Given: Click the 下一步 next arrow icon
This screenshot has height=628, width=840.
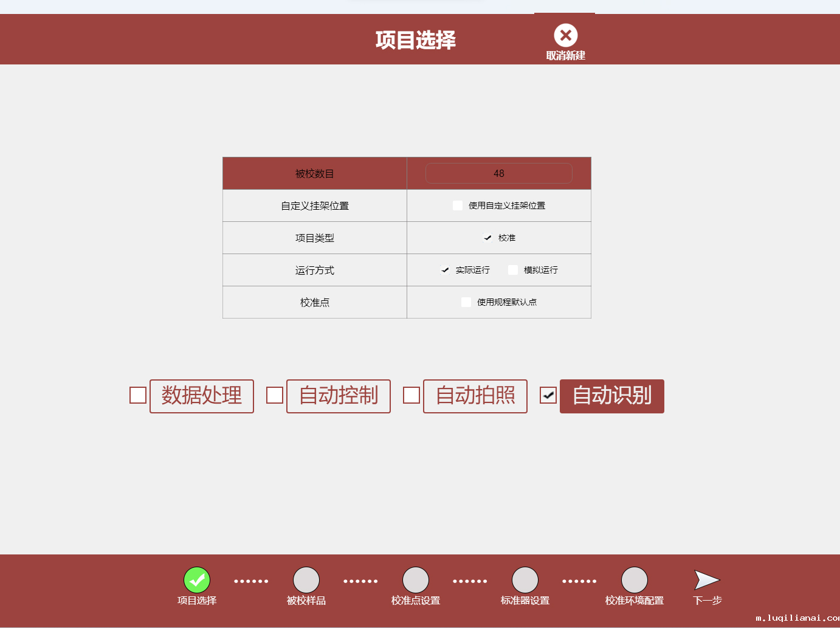Looking at the screenshot, I should tap(706, 580).
